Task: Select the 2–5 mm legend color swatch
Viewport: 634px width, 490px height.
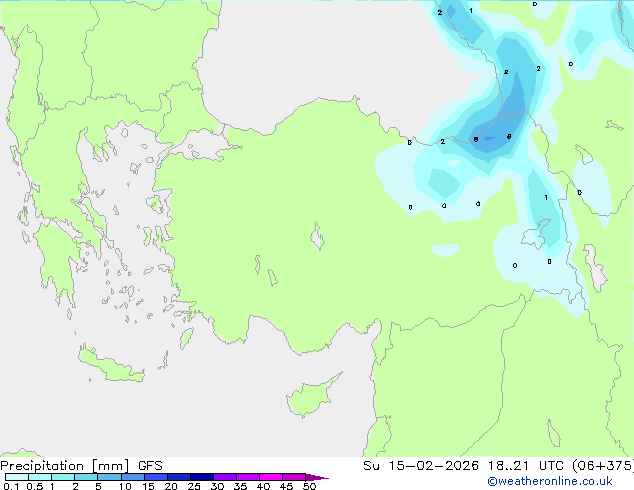Action: 86,477
